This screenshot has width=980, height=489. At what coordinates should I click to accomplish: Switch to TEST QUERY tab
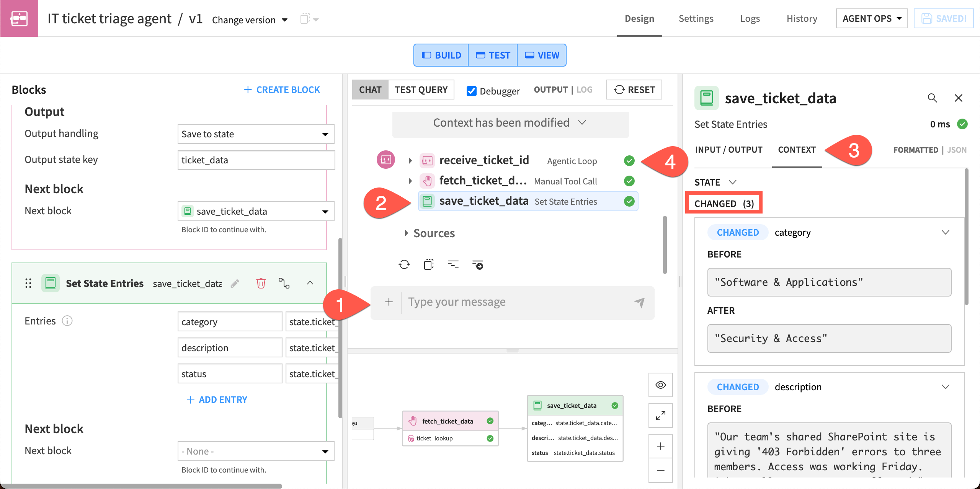(421, 90)
